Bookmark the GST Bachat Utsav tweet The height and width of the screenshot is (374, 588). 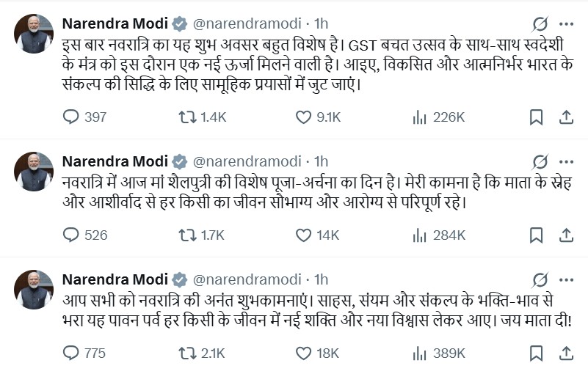pos(537,117)
